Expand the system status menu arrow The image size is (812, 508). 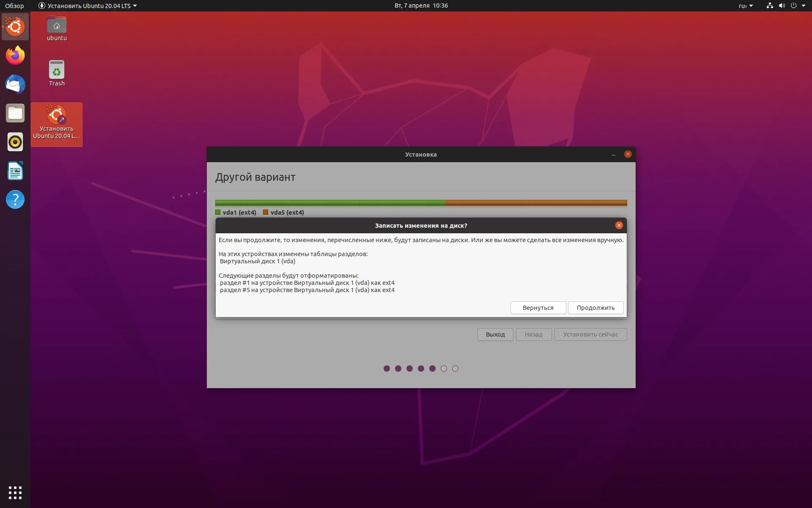coord(803,6)
